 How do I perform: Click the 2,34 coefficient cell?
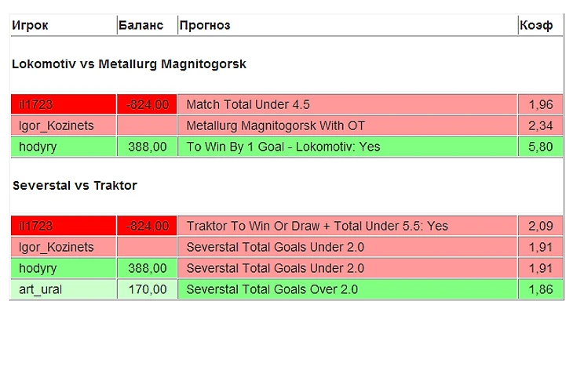(x=540, y=125)
